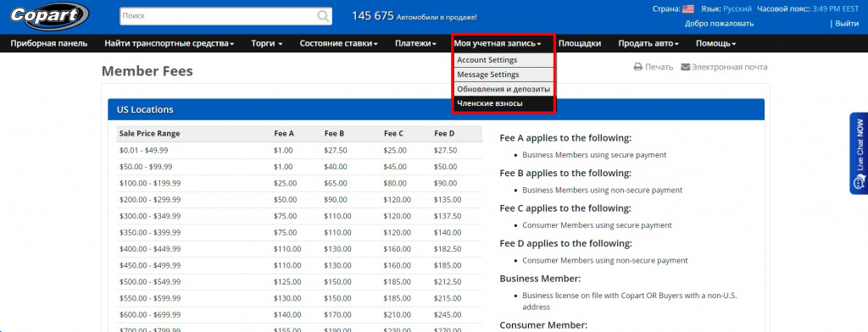
Task: Expand the Торги dropdown menu
Action: point(267,43)
